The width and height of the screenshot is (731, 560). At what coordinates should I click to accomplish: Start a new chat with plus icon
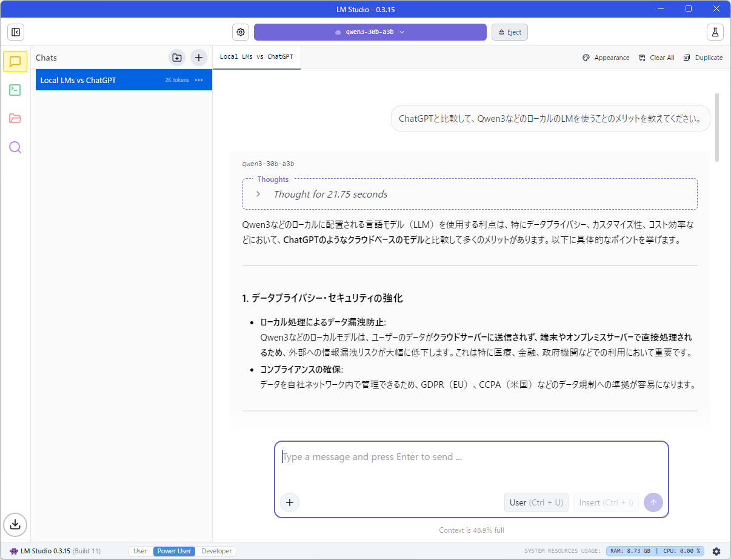click(199, 58)
